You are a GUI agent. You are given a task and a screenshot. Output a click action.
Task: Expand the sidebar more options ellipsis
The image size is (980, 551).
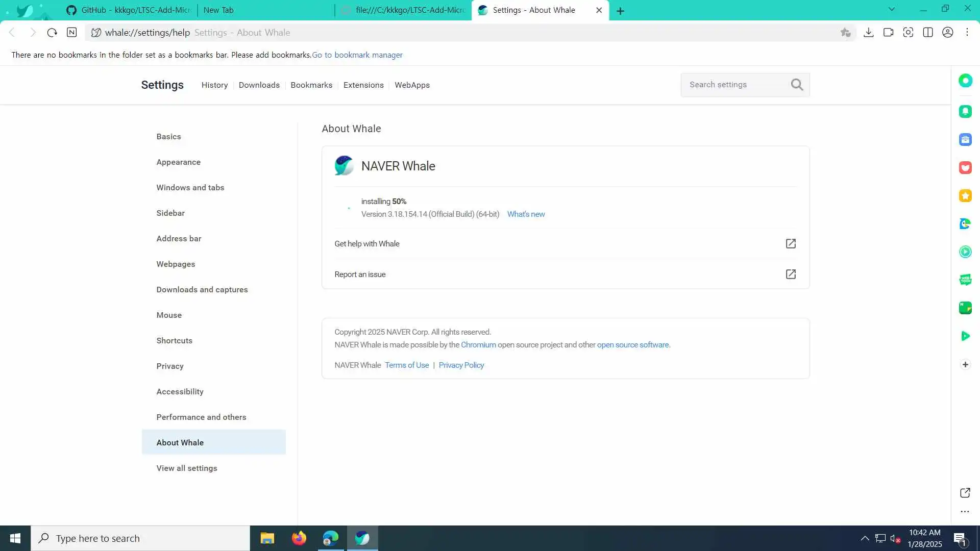pos(965,511)
